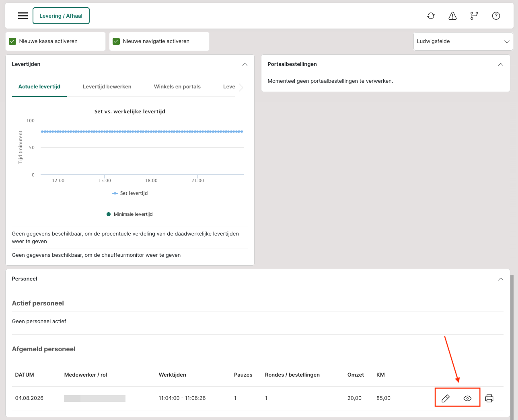Click the Werktijden column header
Viewport: 518px width, 420px height.
click(173, 375)
